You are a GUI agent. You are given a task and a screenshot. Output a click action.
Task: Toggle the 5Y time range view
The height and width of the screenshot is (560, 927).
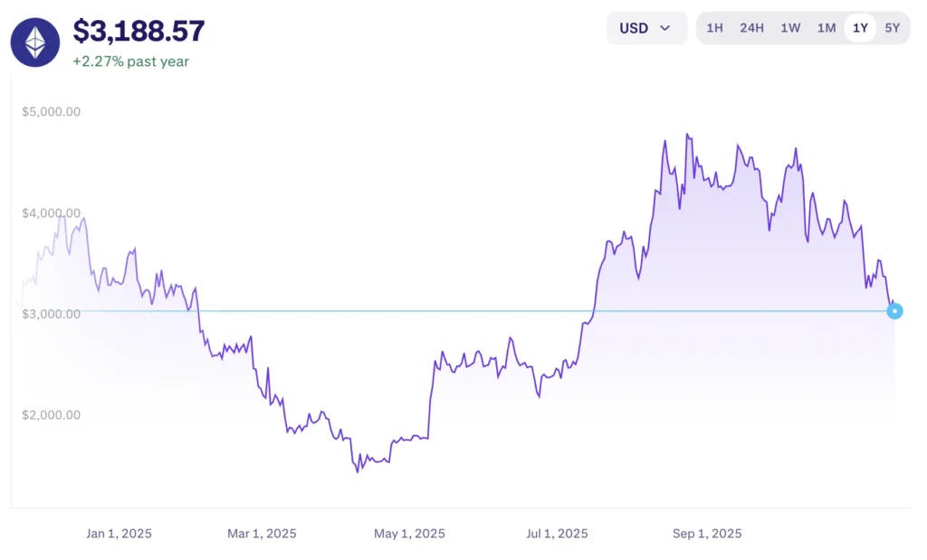tap(893, 28)
